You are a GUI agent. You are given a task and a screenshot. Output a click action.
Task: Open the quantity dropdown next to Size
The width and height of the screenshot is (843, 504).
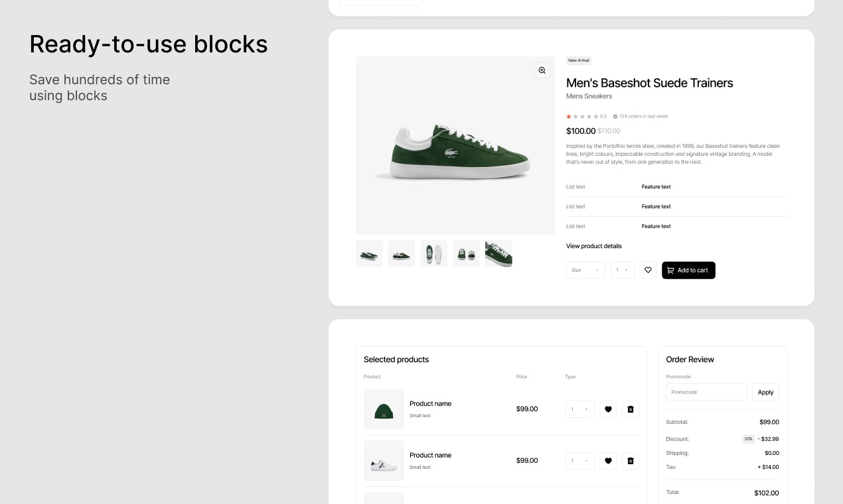pyautogui.click(x=623, y=270)
